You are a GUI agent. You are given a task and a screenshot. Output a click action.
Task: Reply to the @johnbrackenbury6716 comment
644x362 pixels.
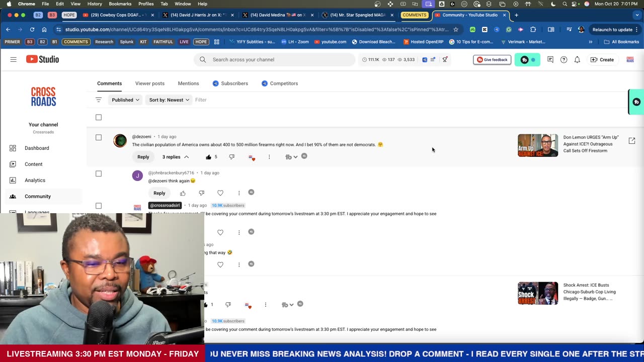pyautogui.click(x=159, y=193)
